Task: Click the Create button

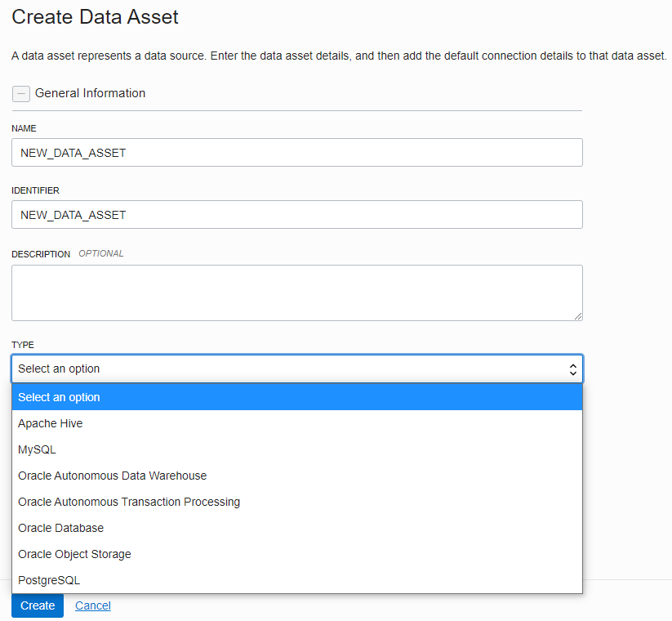Action: (x=37, y=605)
